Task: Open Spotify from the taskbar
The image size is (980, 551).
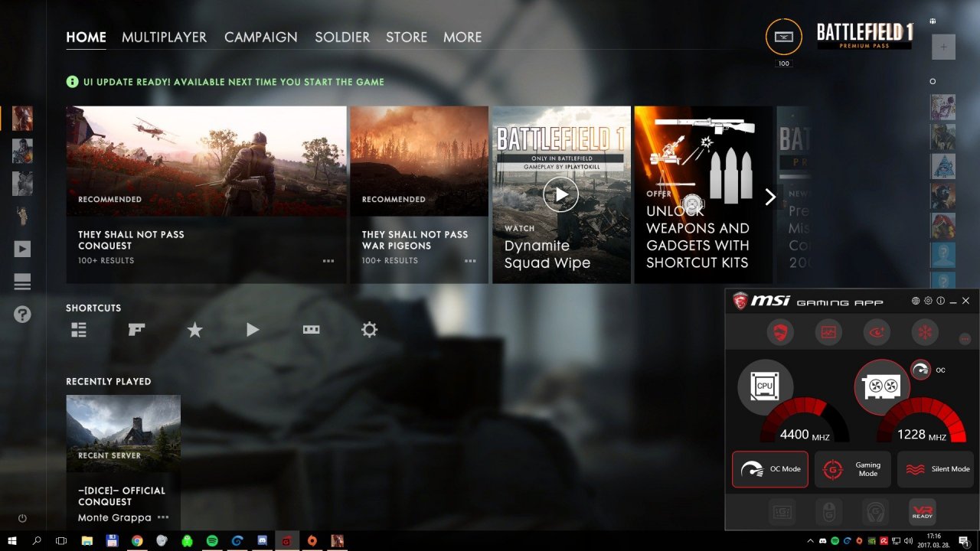Action: coord(212,540)
